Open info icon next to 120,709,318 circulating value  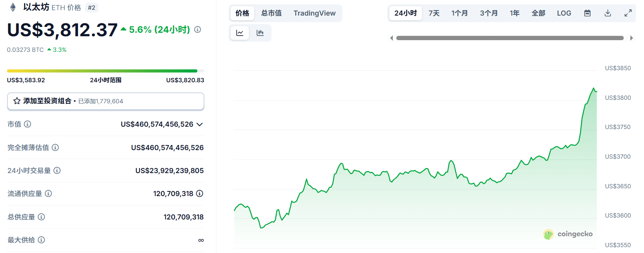(200, 193)
